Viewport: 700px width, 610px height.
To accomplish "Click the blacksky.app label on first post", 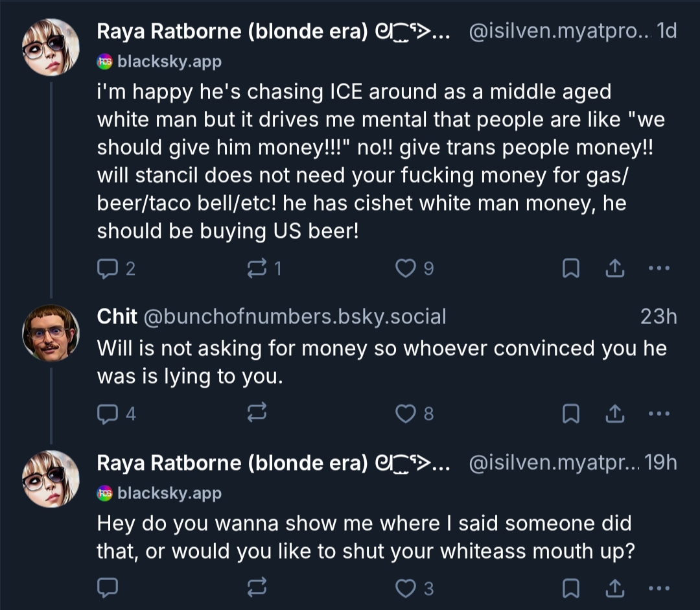I will (169, 62).
